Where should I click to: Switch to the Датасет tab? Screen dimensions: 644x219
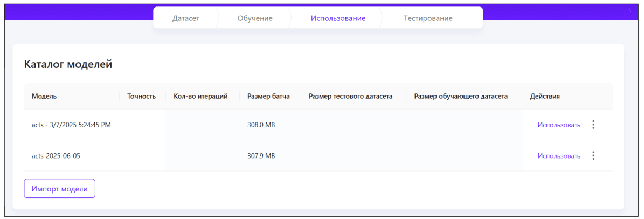(186, 18)
